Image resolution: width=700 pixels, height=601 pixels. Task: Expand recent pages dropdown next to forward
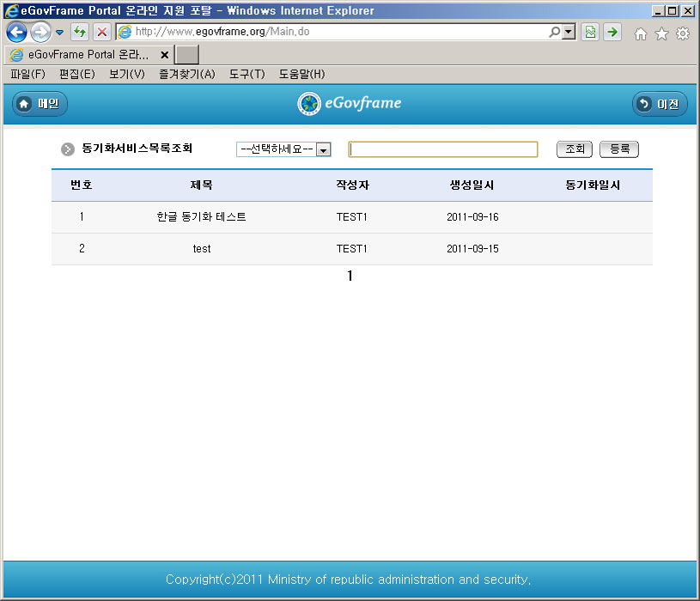pyautogui.click(x=59, y=33)
